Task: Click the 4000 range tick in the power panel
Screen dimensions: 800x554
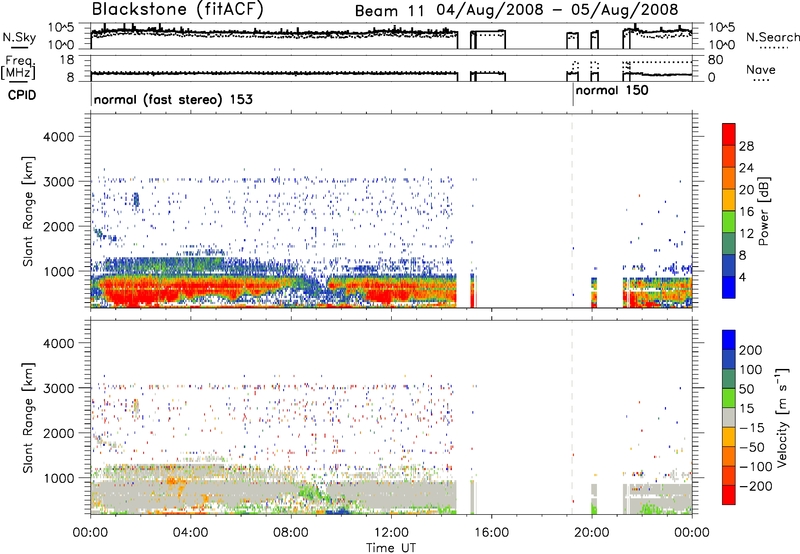Action: (x=58, y=137)
